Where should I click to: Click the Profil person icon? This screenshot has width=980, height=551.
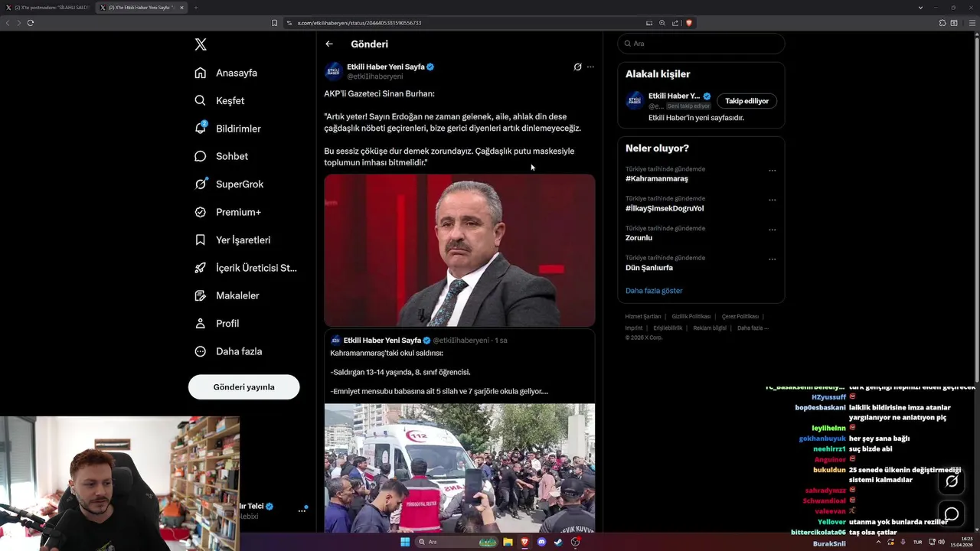point(201,323)
